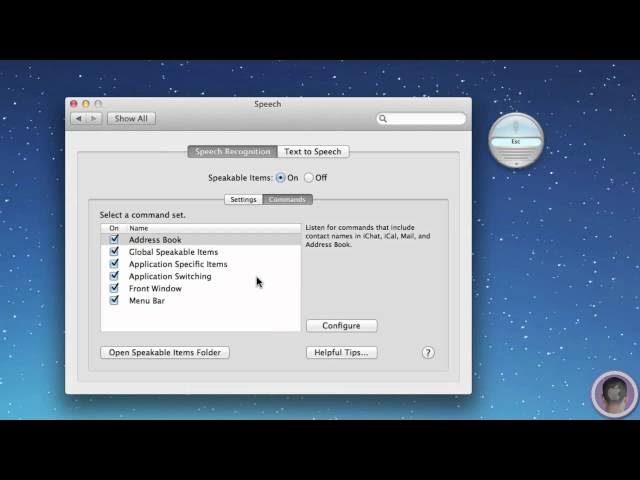Open Helpful Tips

point(341,352)
